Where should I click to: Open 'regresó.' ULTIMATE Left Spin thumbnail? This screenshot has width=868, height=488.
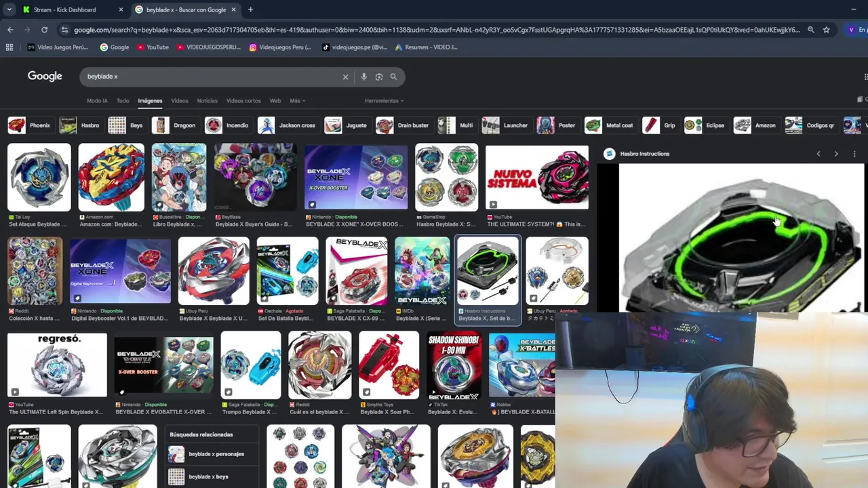(57, 365)
